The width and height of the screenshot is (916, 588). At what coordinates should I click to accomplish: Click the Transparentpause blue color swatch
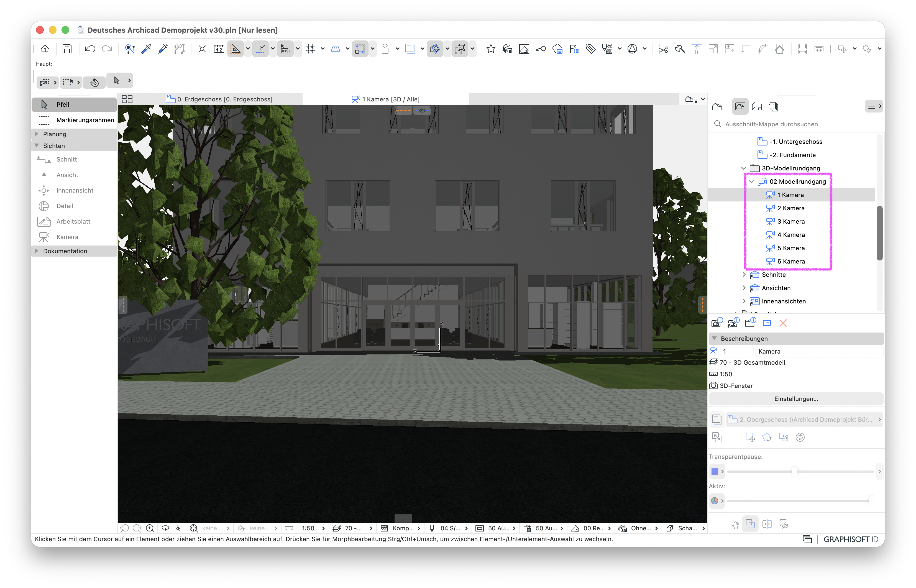[x=715, y=472]
